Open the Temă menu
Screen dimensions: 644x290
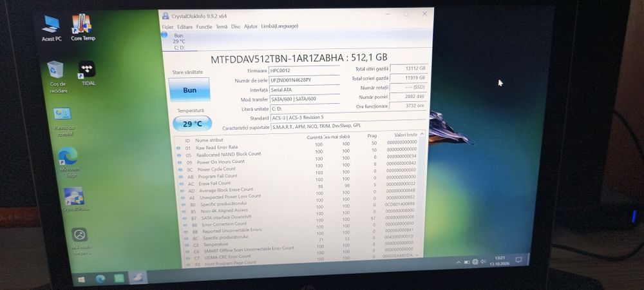coord(222,26)
